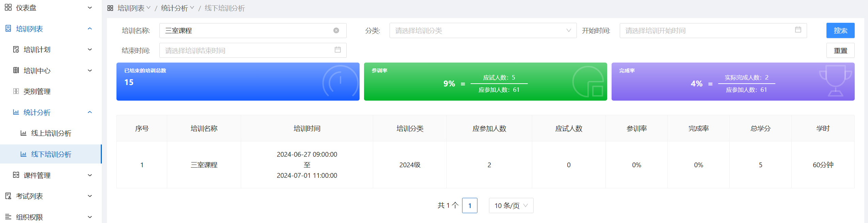Click the calendar icon in 开始时间 field
This screenshot has height=223, width=868.
(798, 30)
